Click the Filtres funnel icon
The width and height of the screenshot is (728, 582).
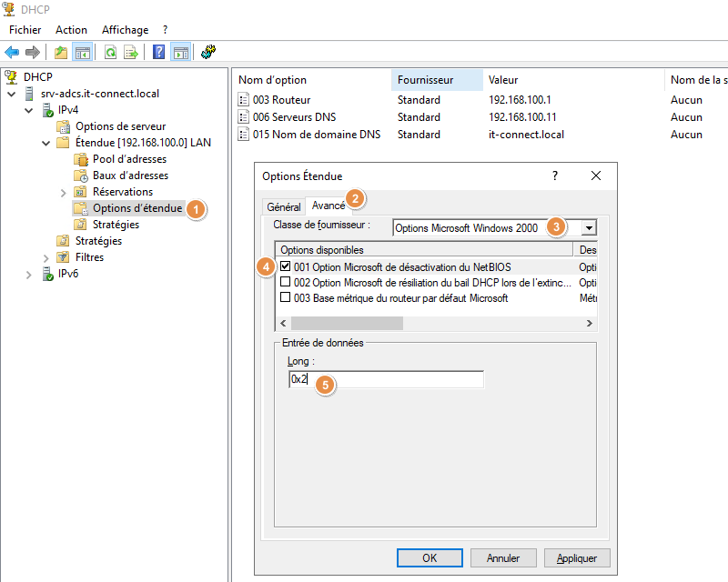point(63,257)
